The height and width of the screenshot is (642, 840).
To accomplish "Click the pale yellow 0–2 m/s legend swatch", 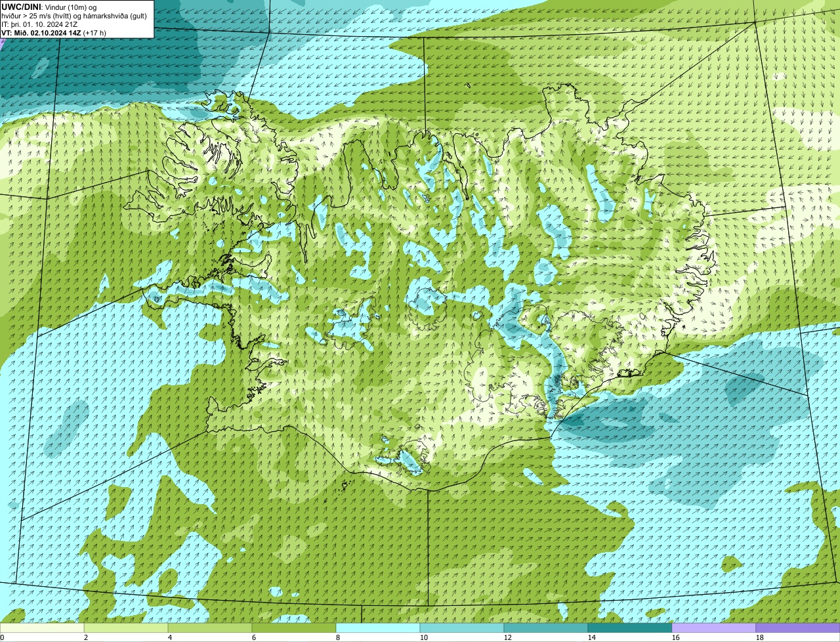I will tap(42, 628).
